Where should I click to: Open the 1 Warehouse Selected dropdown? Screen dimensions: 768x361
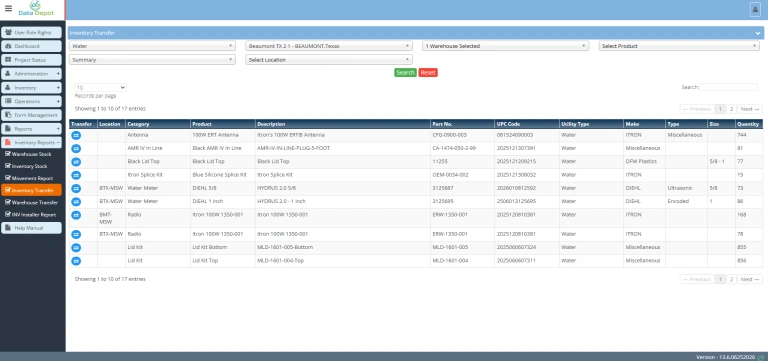click(505, 46)
